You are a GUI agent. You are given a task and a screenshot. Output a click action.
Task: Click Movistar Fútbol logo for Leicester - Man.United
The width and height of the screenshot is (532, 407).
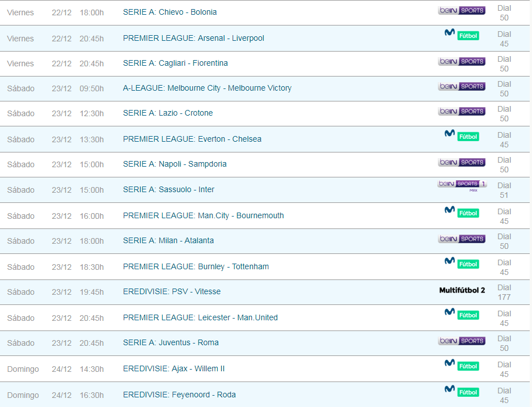(462, 313)
